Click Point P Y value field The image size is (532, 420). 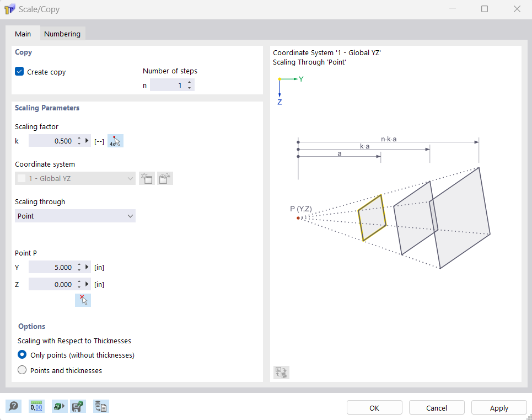tap(52, 267)
